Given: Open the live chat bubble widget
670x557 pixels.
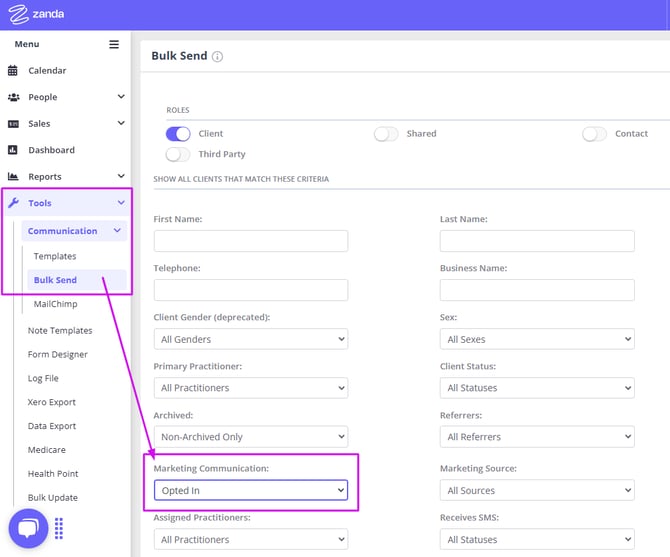Looking at the screenshot, I should pyautogui.click(x=28, y=528).
